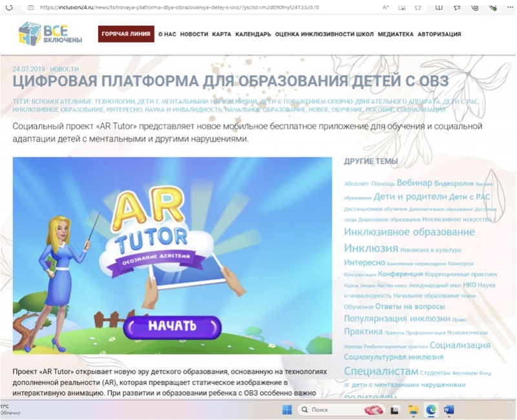Click the 'Инклюзивное образование' tag under the headline
The image size is (517, 420).
(x=58, y=109)
